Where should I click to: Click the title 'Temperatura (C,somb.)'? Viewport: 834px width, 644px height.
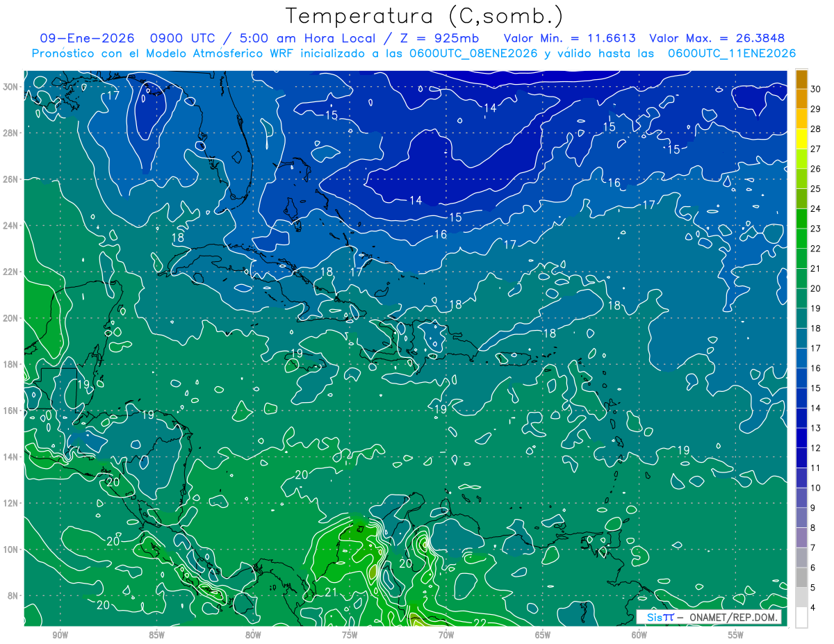click(424, 16)
